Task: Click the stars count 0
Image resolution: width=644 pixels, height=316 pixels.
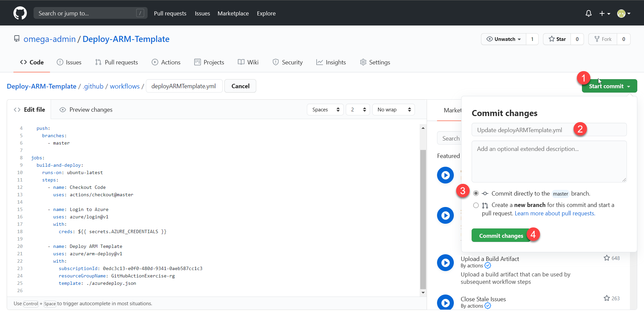Action: pyautogui.click(x=577, y=39)
